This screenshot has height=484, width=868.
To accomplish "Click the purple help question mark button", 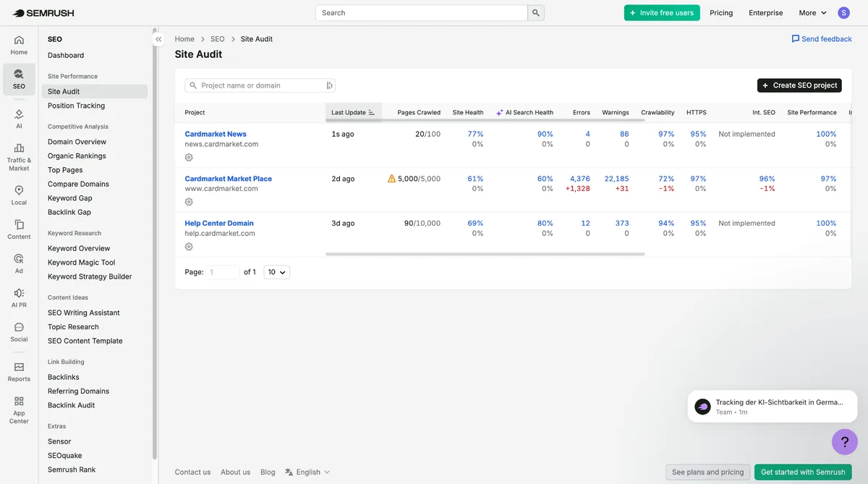I will (x=844, y=441).
